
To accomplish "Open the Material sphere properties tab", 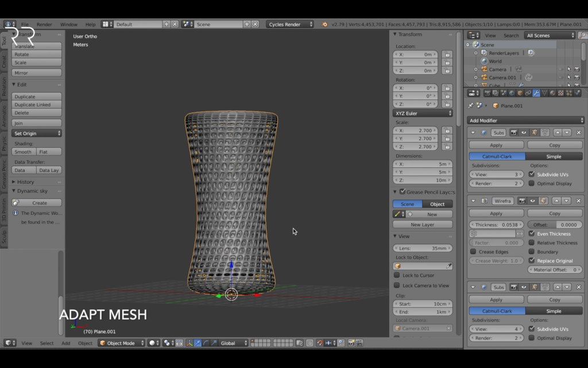I will point(552,93).
